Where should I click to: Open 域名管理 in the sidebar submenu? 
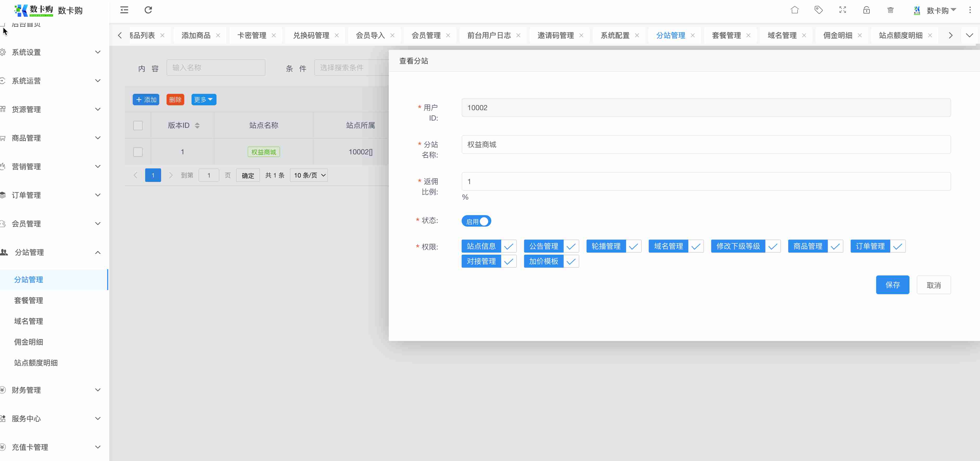29,321
